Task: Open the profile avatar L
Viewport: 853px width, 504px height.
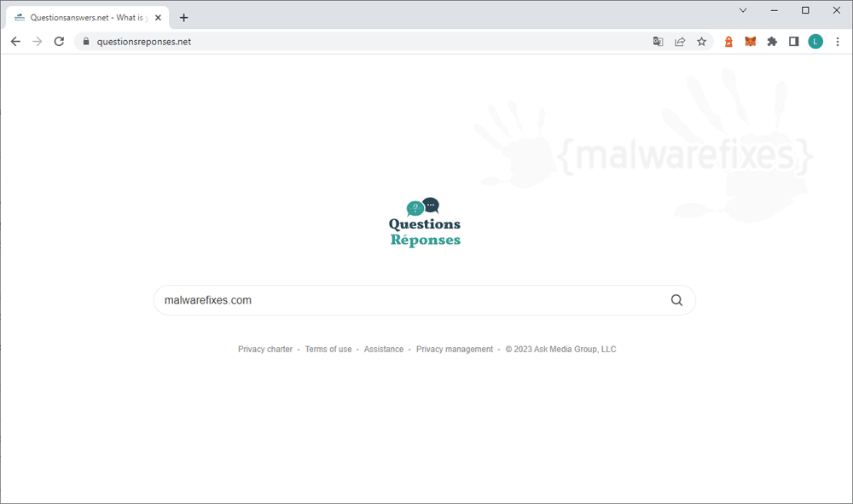Action: click(x=815, y=41)
